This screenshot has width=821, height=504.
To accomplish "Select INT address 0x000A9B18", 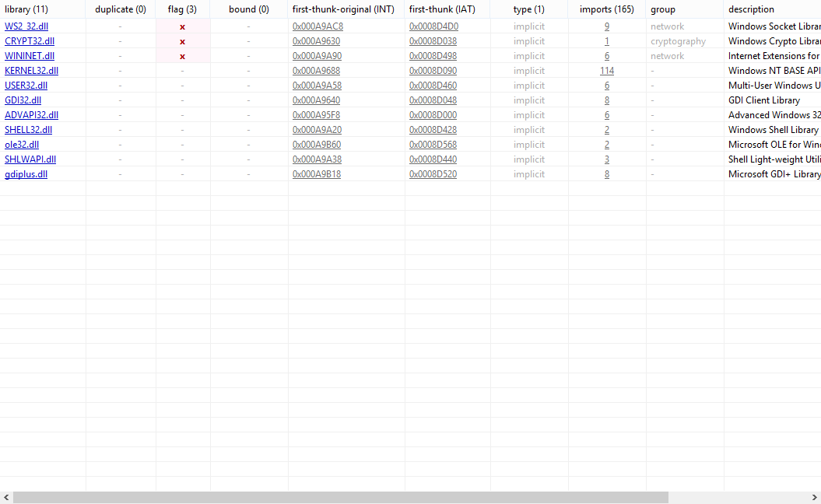I will 317,174.
